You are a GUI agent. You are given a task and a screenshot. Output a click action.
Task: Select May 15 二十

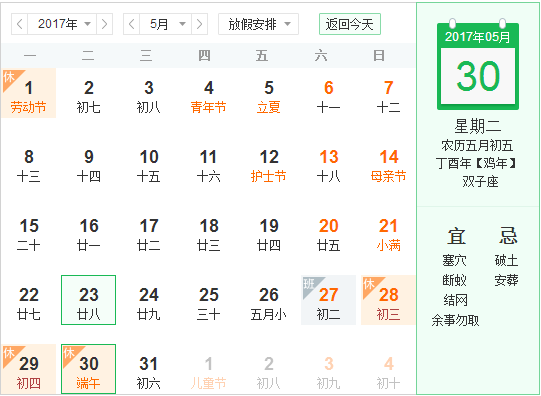click(x=29, y=231)
